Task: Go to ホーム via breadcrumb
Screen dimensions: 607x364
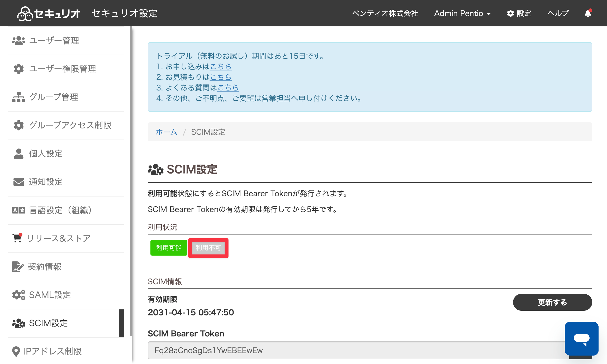Action: [x=166, y=132]
